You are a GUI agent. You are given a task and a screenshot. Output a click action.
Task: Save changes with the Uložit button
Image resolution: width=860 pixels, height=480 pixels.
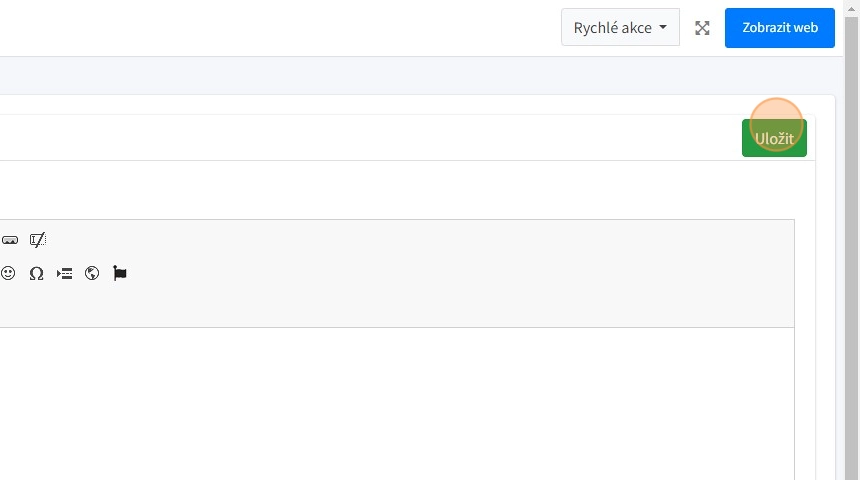tap(774, 138)
